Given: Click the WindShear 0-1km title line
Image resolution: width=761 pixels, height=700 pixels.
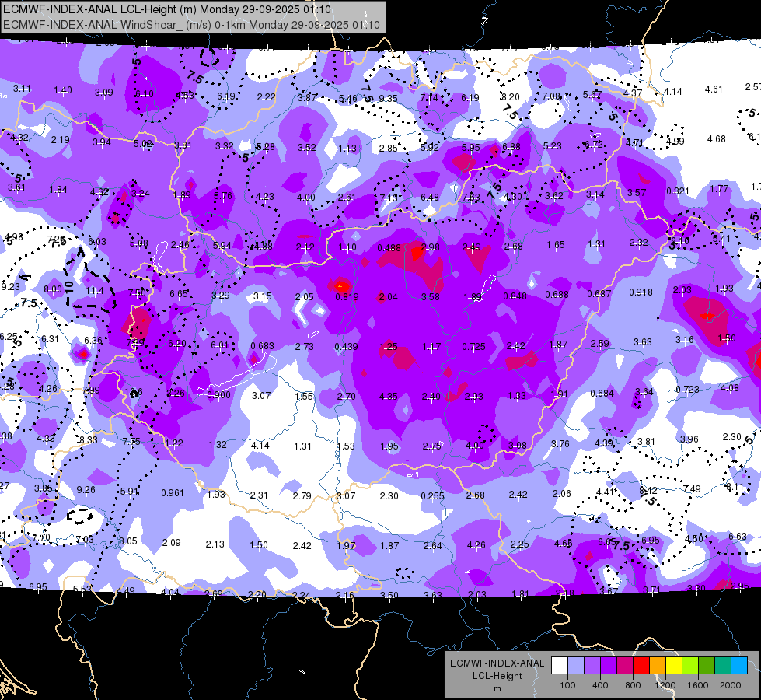Looking at the screenshot, I should (x=192, y=25).
